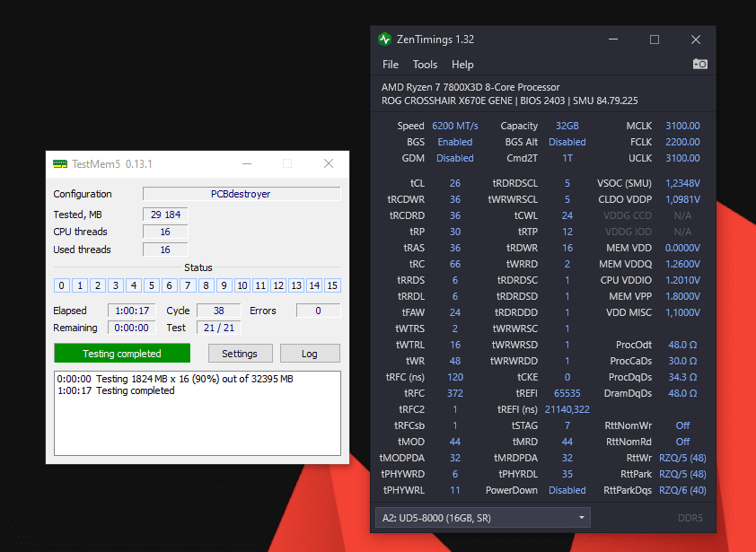Click the CPU threads value 16
756x552 pixels.
(165, 232)
